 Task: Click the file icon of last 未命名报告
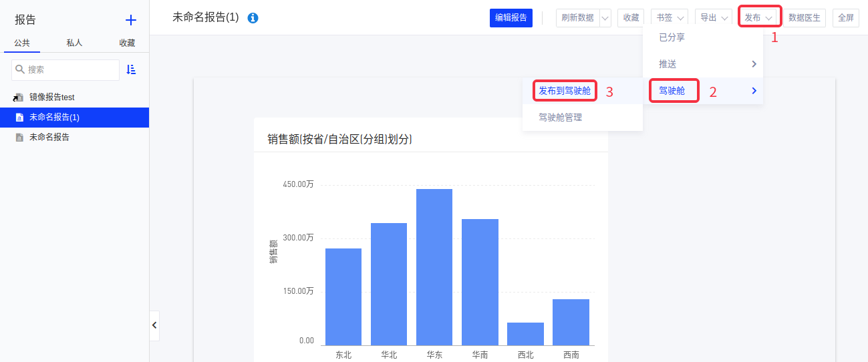tap(19, 138)
